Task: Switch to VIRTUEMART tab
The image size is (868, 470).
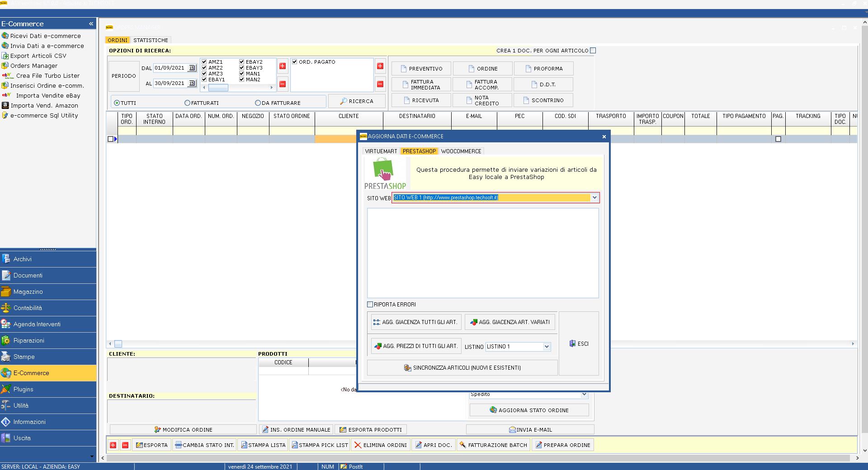Action: coord(381,151)
